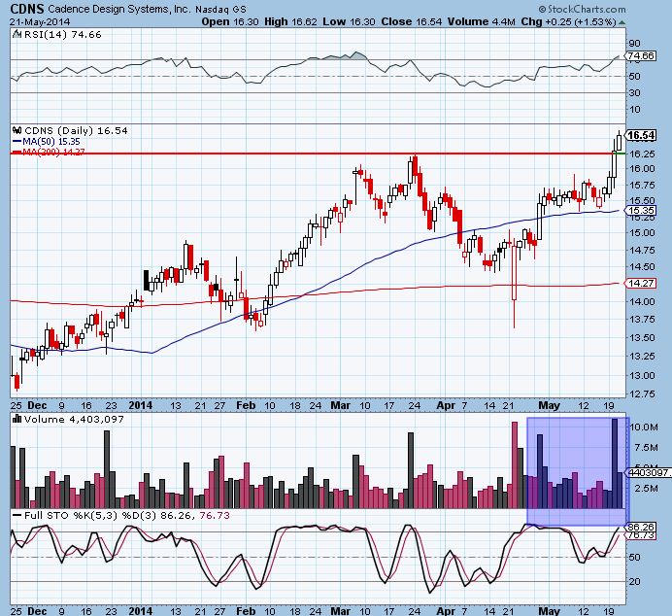Open the StockCharts.com attribution link
The width and height of the screenshot is (672, 616).
pos(582,9)
